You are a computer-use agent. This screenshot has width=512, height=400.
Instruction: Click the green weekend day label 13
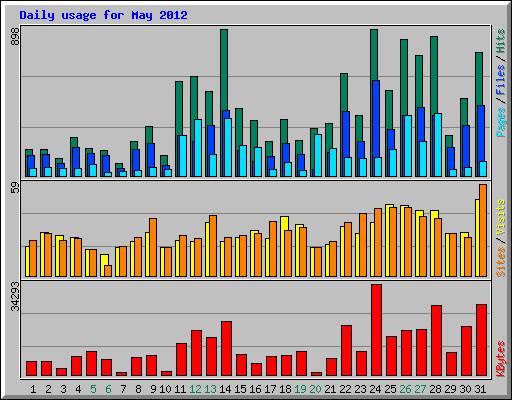point(210,389)
